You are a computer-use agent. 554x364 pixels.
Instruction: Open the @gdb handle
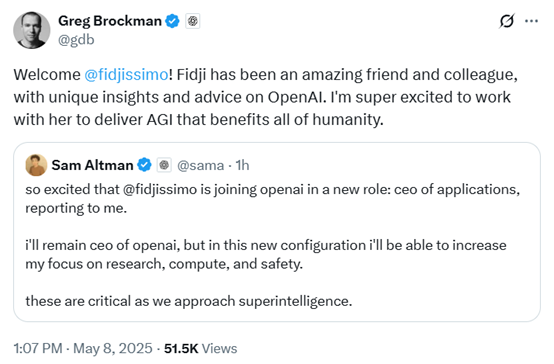[x=76, y=40]
